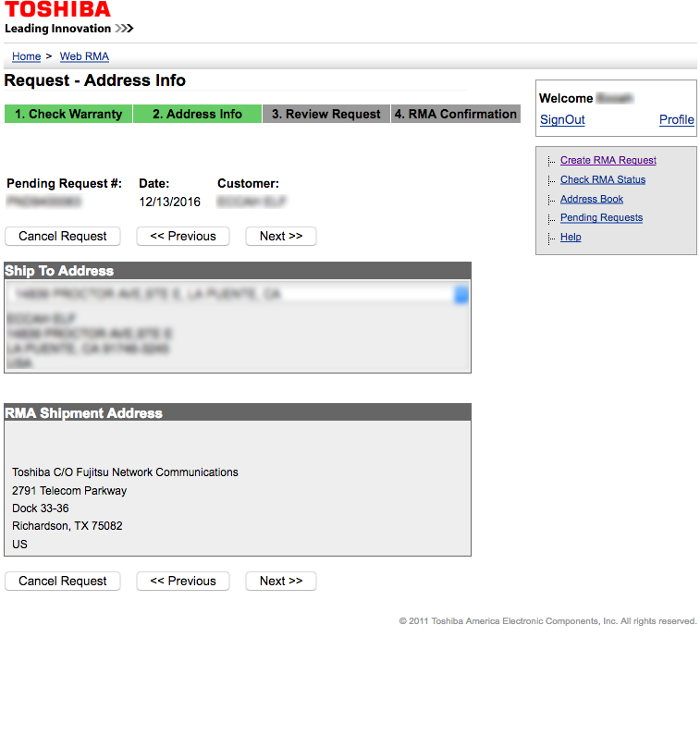Open the Profile link
This screenshot has height=735, width=700.
point(677,119)
